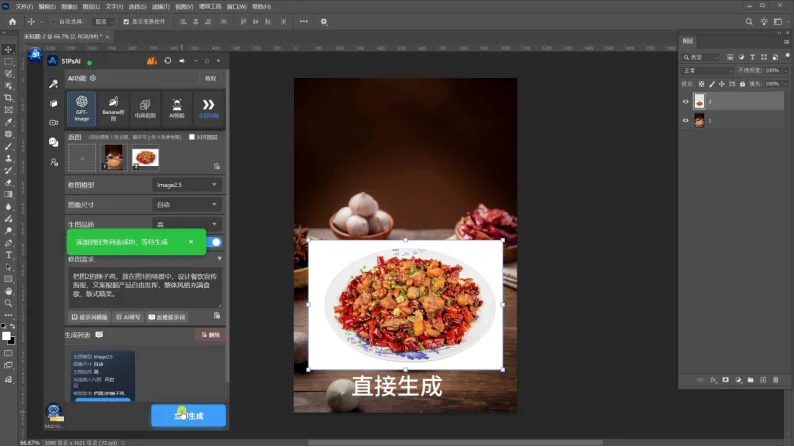Click the refresh icon in 51PsAI header
Image resolution: width=794 pixels, height=447 pixels.
point(168,61)
